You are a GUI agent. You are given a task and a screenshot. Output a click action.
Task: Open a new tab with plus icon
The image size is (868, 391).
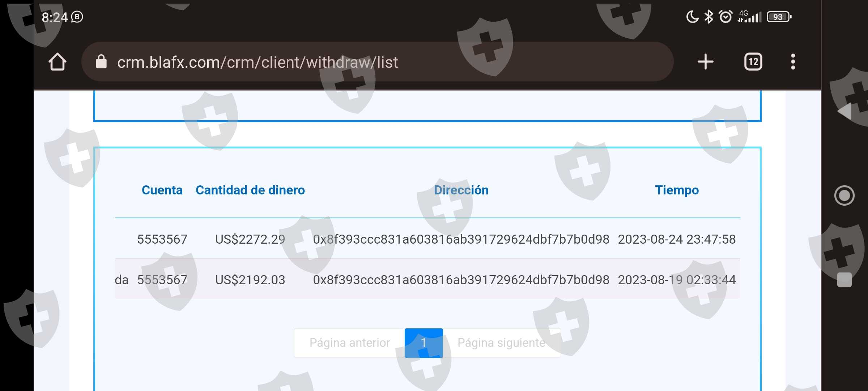click(x=705, y=62)
